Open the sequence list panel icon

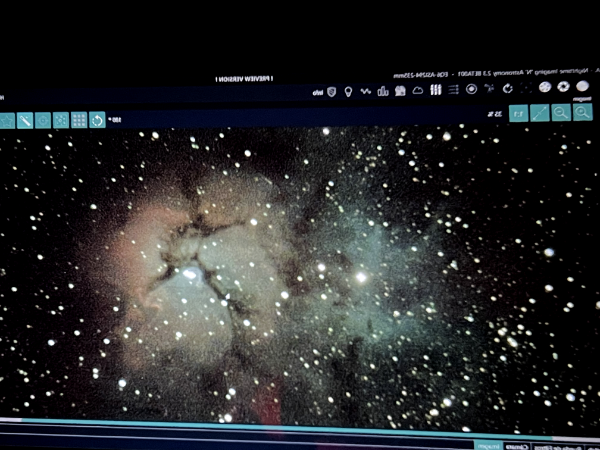453,90
